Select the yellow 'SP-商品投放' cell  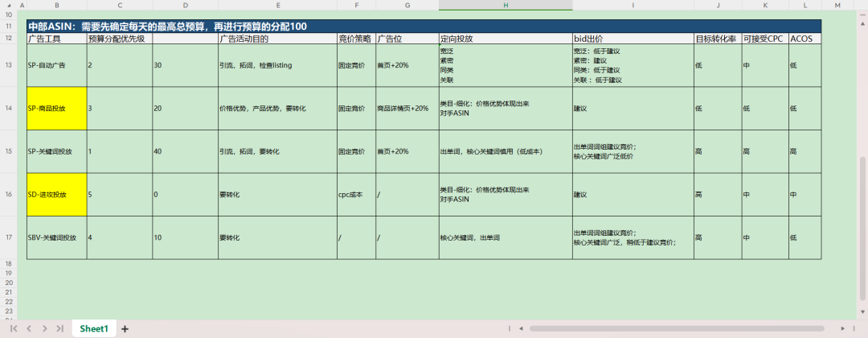(x=57, y=109)
